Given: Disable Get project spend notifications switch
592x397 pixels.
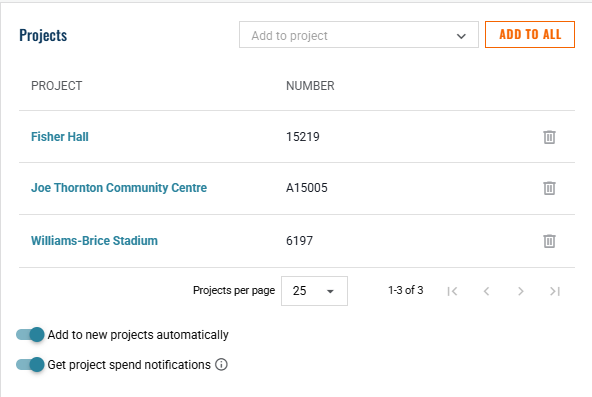Looking at the screenshot, I should point(30,365).
